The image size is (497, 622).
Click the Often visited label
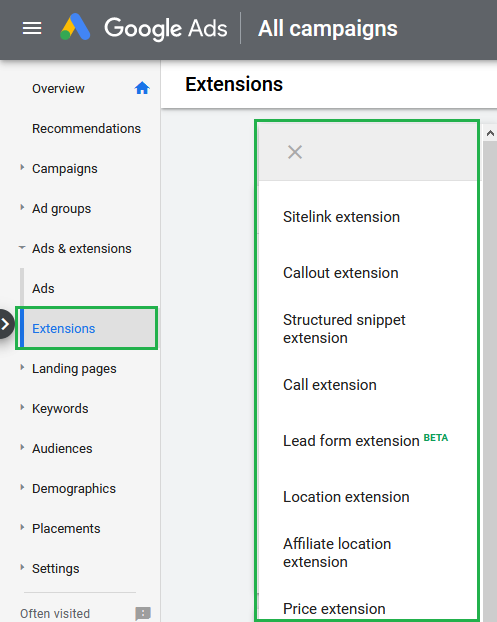pyautogui.click(x=55, y=613)
